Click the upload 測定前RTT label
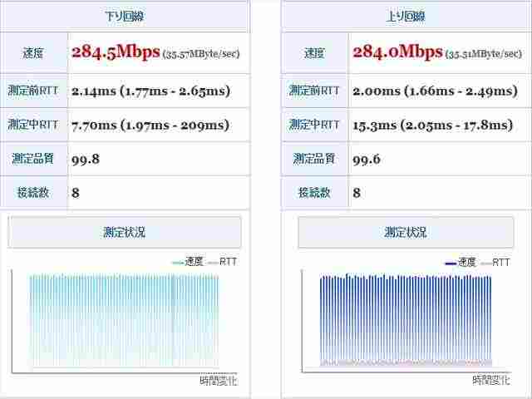The height and width of the screenshot is (399, 532). tap(314, 91)
